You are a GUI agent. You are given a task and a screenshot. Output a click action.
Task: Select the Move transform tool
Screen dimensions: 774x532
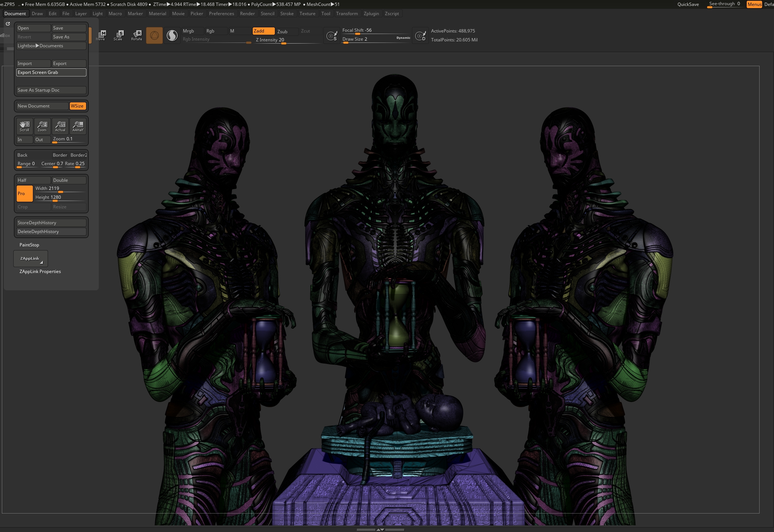[101, 35]
